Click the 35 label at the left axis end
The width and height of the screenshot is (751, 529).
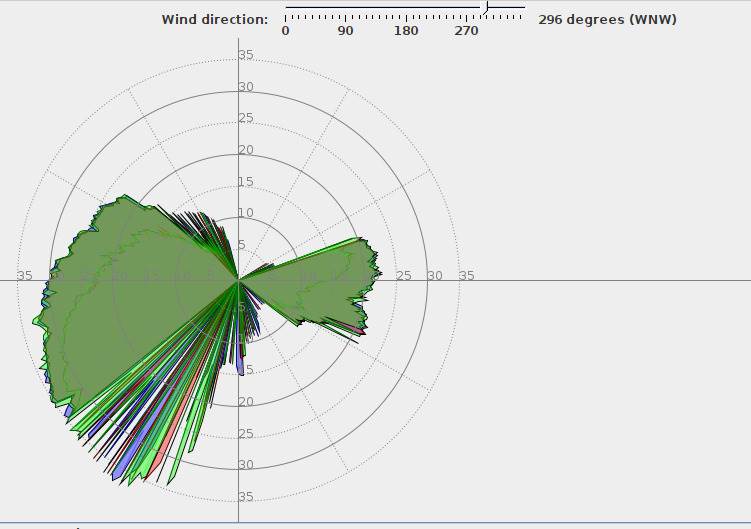click(26, 276)
